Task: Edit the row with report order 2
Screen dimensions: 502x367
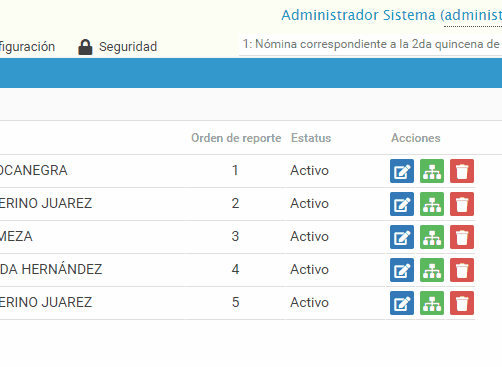Action: click(x=402, y=204)
